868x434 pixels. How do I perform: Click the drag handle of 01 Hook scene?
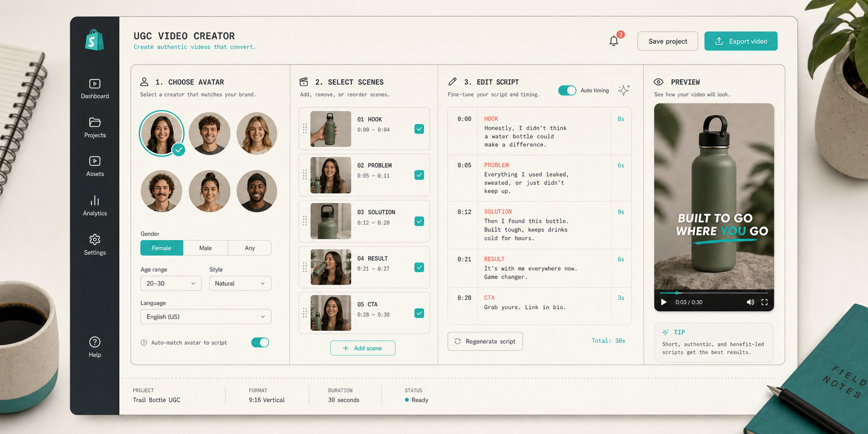tap(305, 129)
